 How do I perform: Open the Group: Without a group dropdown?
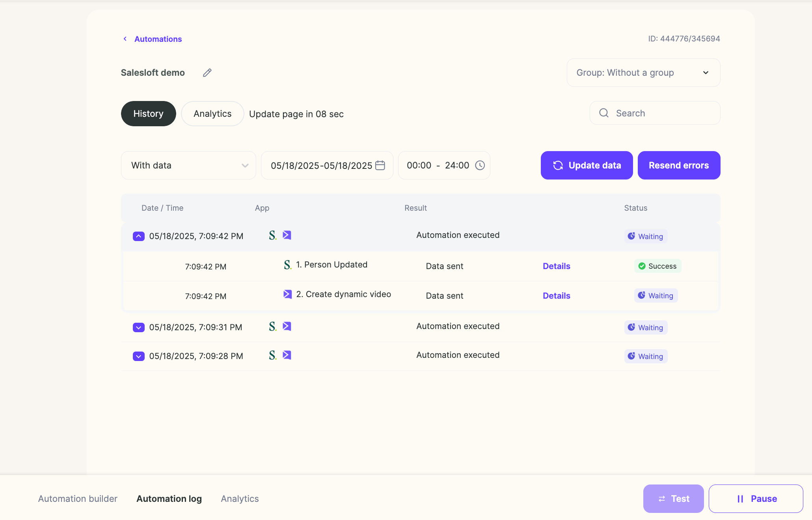click(x=643, y=73)
